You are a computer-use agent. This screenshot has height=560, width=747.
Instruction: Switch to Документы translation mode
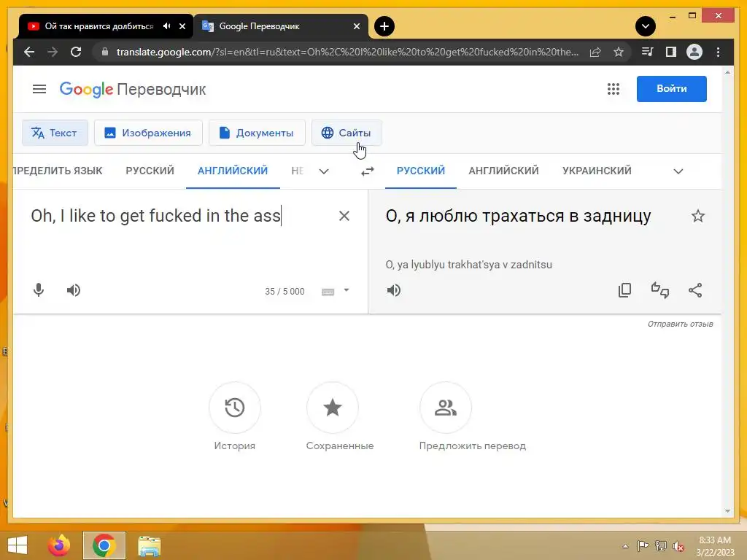257,133
